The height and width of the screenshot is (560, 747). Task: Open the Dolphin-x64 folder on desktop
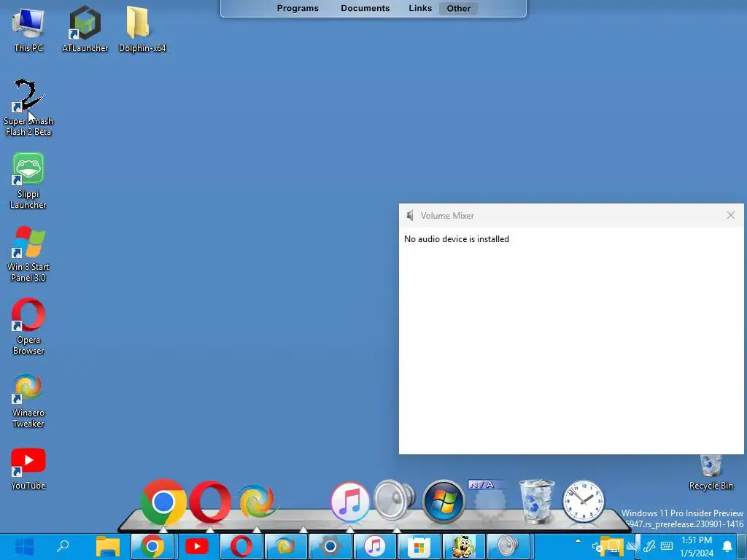pos(142,29)
